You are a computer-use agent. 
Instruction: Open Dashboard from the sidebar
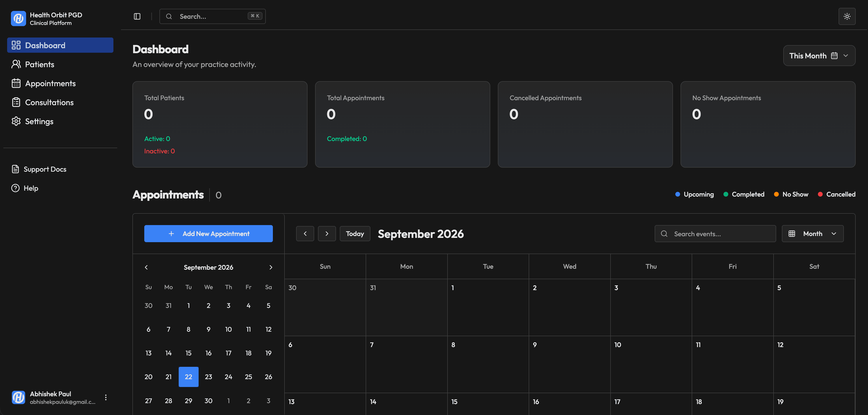point(60,45)
